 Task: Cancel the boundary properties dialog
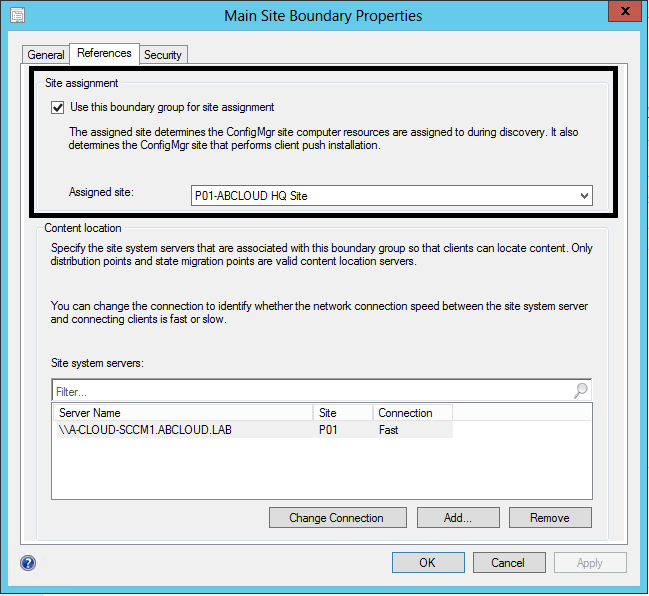(509, 563)
